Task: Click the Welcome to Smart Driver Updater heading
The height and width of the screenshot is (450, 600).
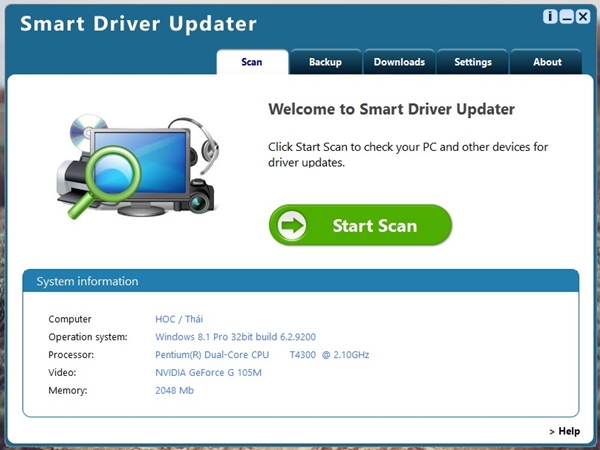Action: coord(391,109)
